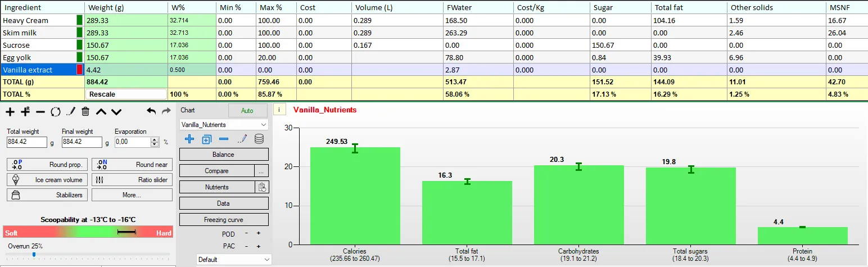This screenshot has width=868, height=267.
Task: Decrease POD with its minus sign
Action: pyautogui.click(x=246, y=233)
